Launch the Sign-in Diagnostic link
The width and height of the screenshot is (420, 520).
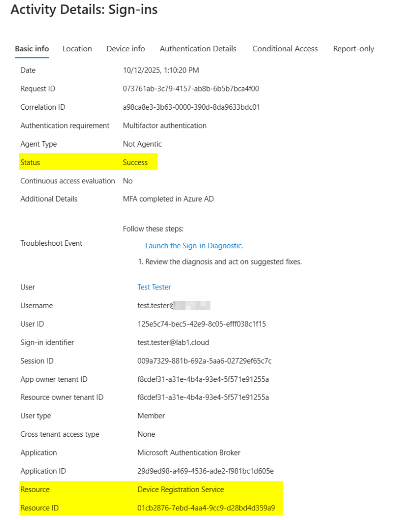pyautogui.click(x=194, y=246)
